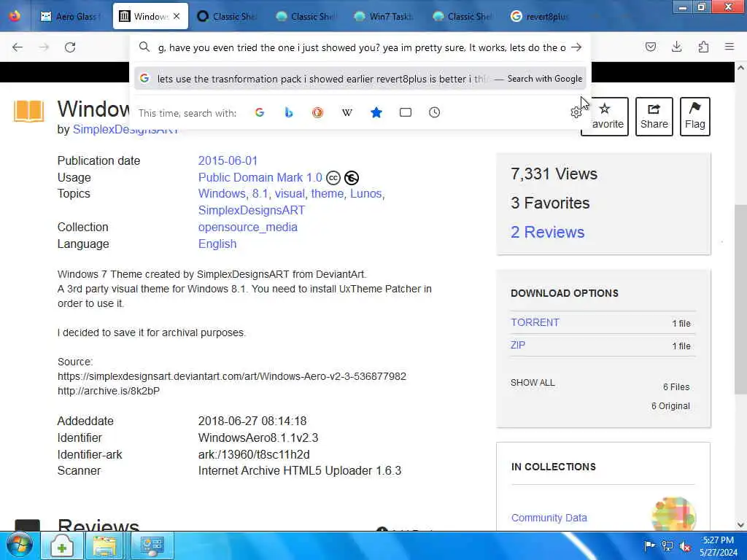Image resolution: width=747 pixels, height=560 pixels.
Task: Open the Pocket save icon
Action: 650,47
